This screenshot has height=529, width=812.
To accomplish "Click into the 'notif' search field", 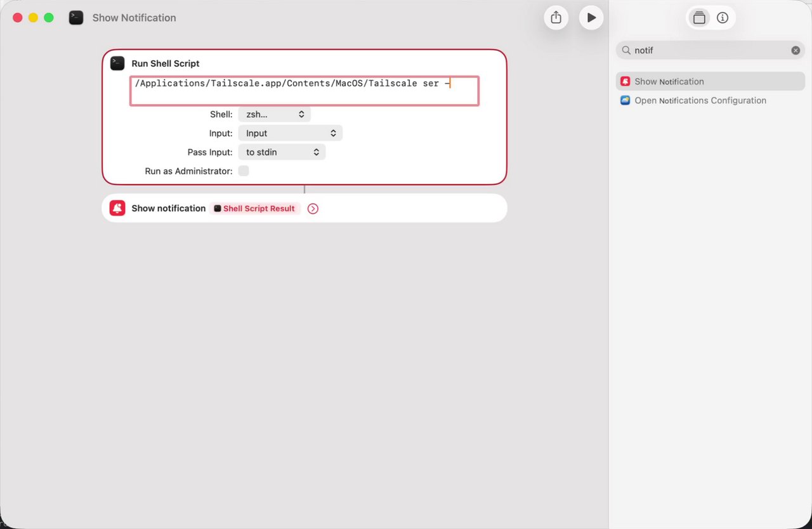I will click(x=710, y=50).
